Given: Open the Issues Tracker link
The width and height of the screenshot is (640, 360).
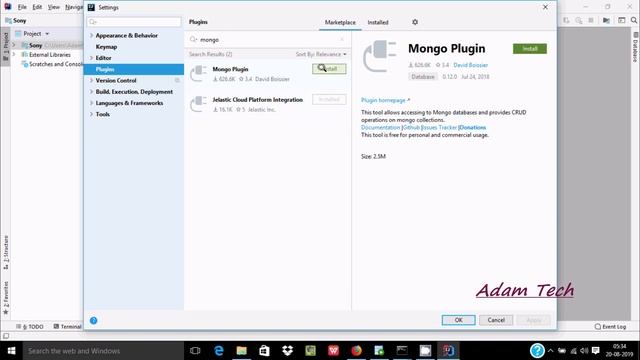Looking at the screenshot, I should pos(439,127).
